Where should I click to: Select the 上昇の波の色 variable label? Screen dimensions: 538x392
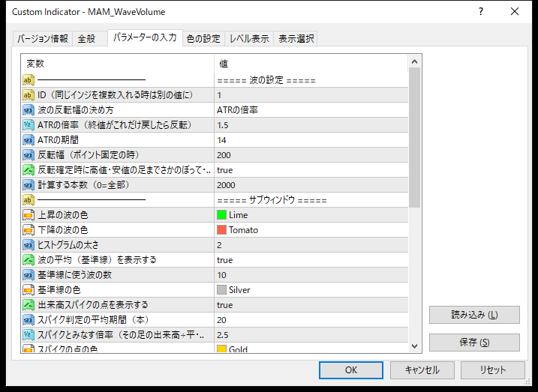click(63, 215)
